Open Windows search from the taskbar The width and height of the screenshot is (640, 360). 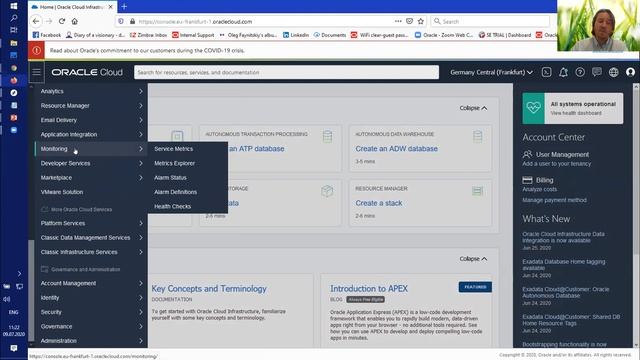point(13,18)
